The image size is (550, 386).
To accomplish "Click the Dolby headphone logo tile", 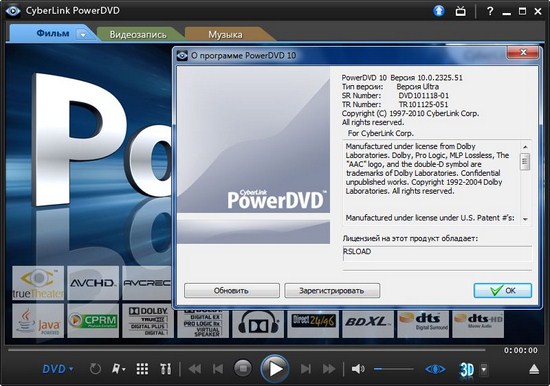I will pyautogui.click(x=258, y=324).
